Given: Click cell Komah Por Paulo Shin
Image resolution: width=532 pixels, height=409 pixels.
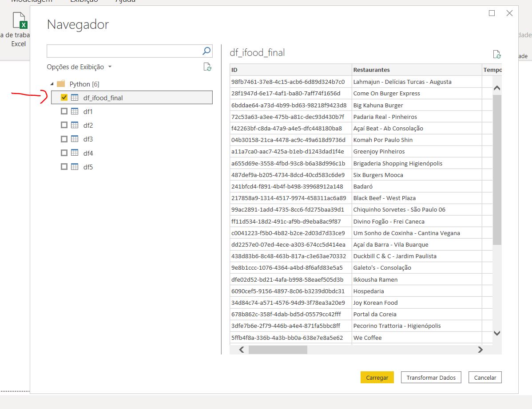Looking at the screenshot, I should (417, 140).
